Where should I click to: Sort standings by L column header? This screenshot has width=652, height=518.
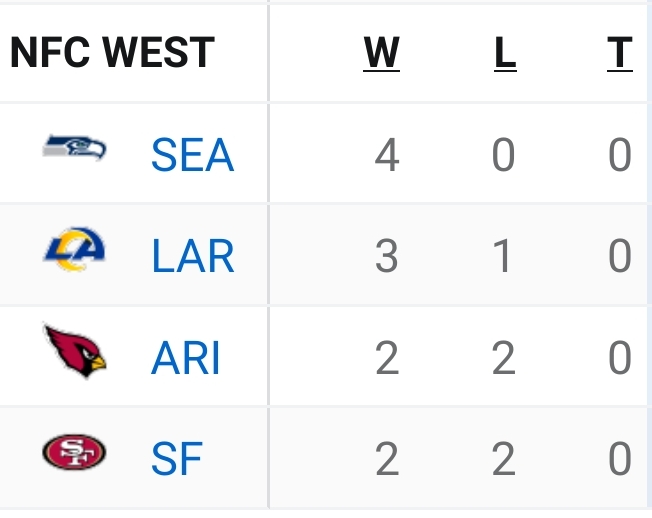click(505, 53)
